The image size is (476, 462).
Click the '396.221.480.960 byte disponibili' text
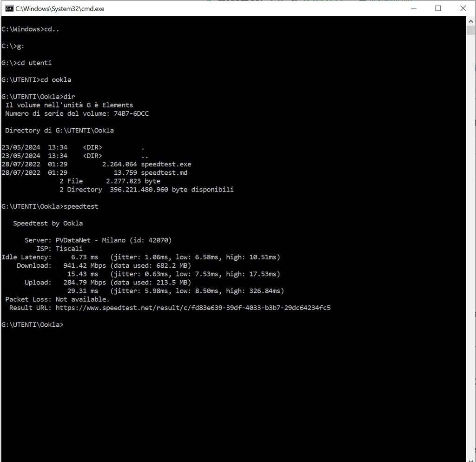point(172,190)
